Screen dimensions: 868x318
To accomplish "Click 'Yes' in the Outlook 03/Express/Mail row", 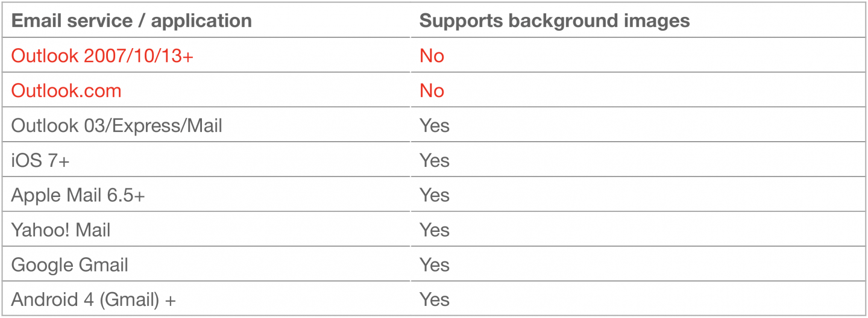I will 434,126.
